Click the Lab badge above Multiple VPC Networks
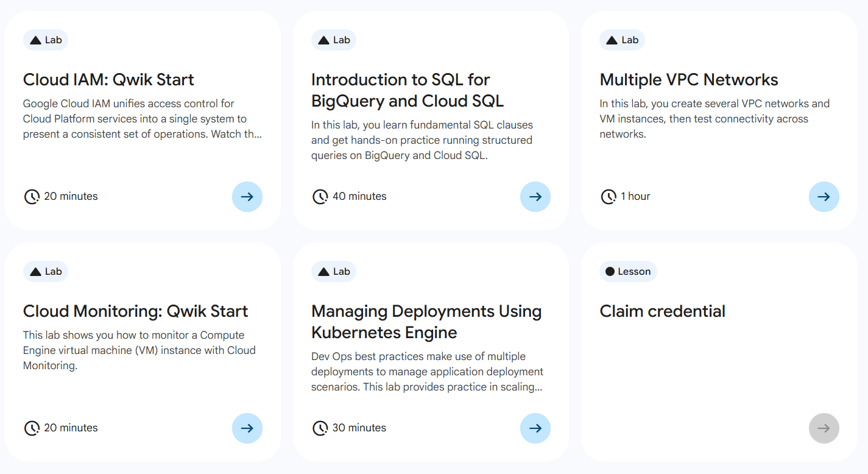Viewport: 868px width, 474px height. tap(623, 40)
